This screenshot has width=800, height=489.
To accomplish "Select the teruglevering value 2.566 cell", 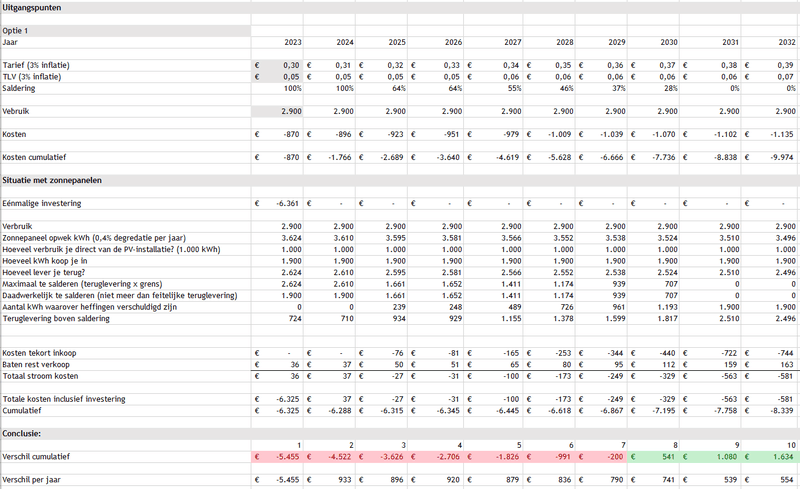I will (493, 273).
